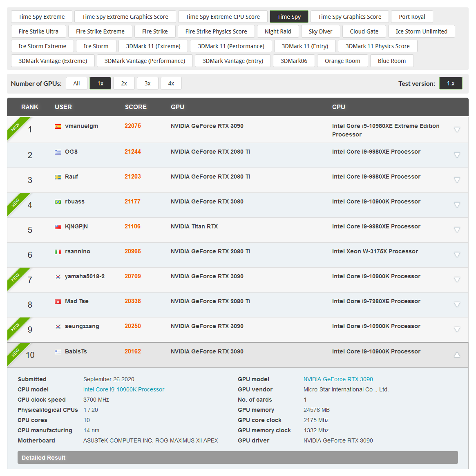Image resolution: width=476 pixels, height=476 pixels.
Task: Switch to the Orange Room tab
Action: click(342, 61)
